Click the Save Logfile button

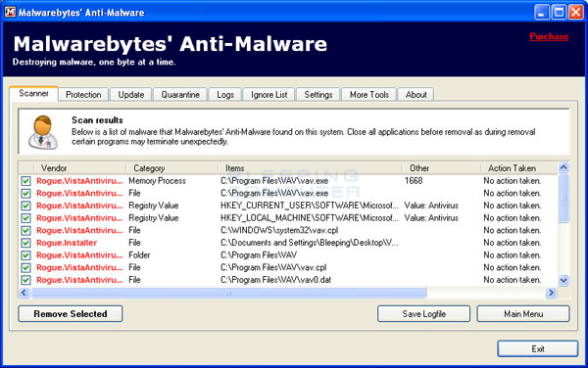423,314
